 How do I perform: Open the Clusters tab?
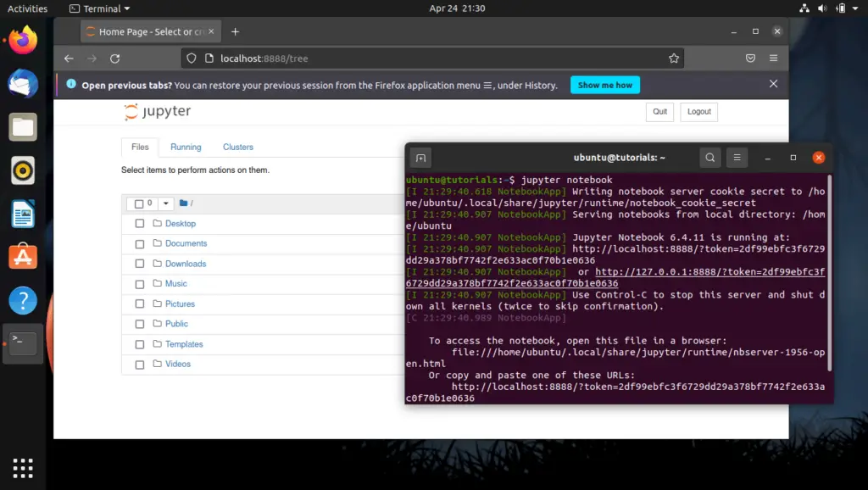pyautogui.click(x=238, y=148)
